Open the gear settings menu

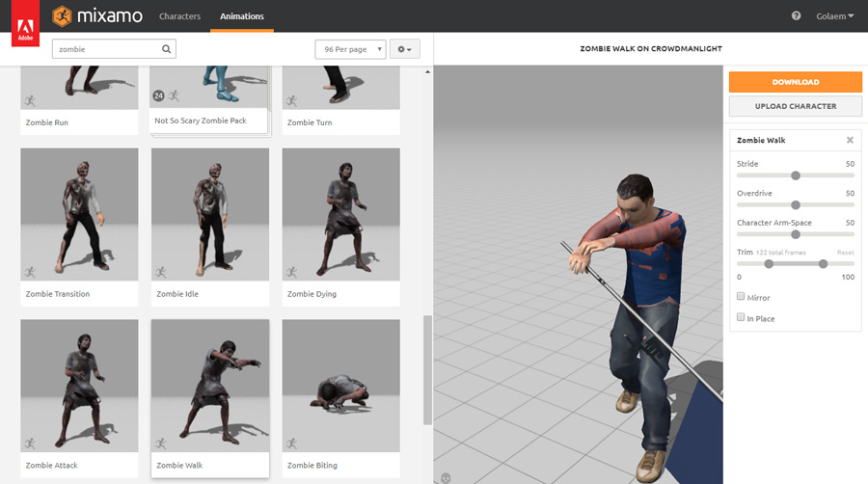pos(405,49)
